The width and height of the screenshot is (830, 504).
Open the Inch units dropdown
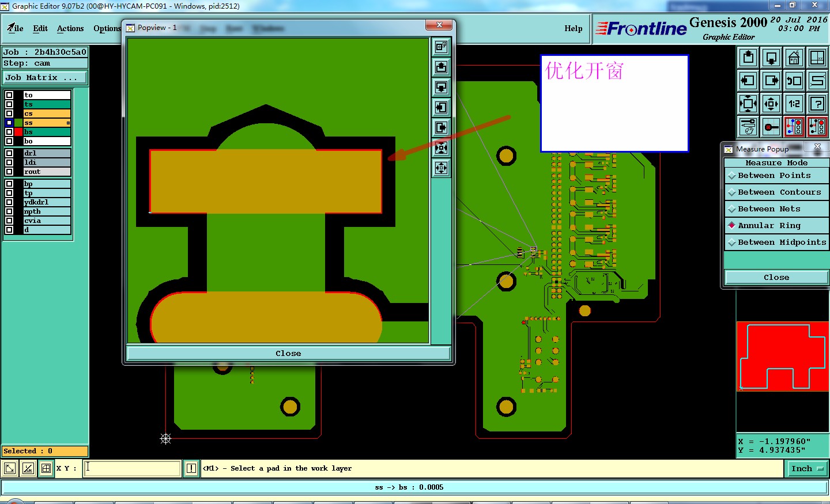[x=807, y=468]
